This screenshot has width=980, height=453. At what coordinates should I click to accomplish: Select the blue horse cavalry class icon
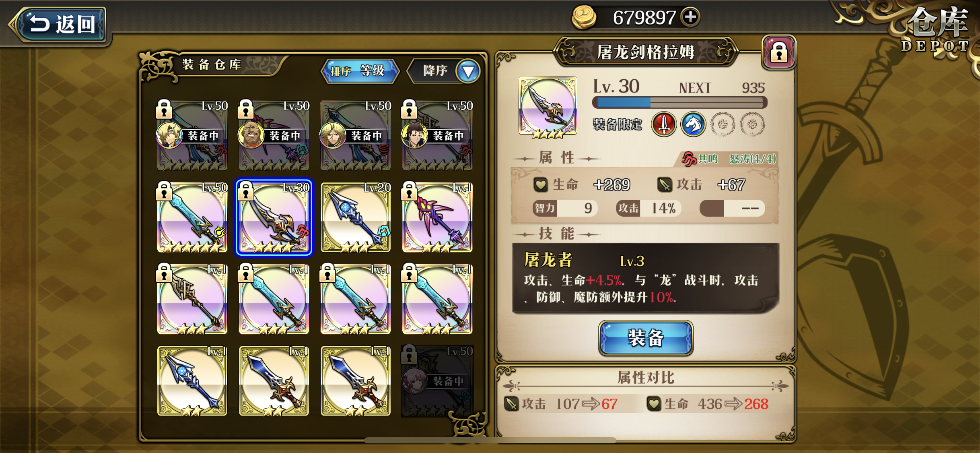[693, 124]
